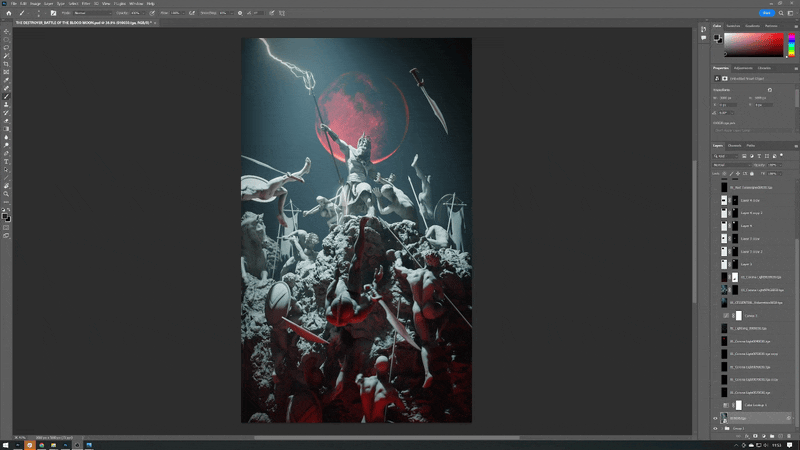800x450 pixels.
Task: Expand the Group 1 folder
Action: (722, 429)
